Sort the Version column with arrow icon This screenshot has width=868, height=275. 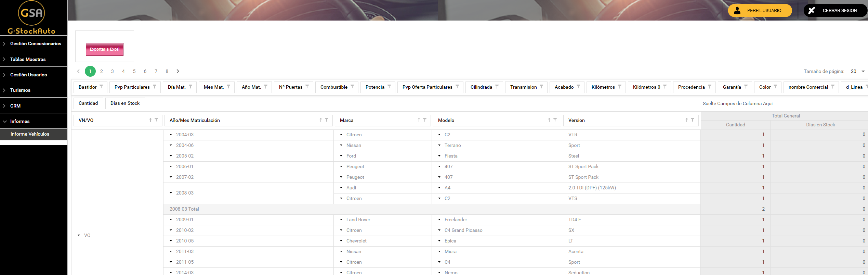tap(686, 120)
